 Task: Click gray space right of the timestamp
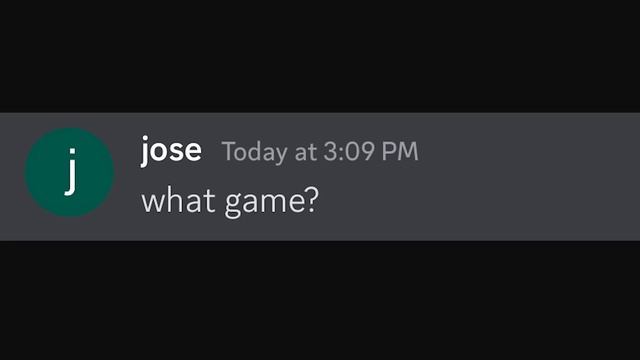tap(529, 151)
